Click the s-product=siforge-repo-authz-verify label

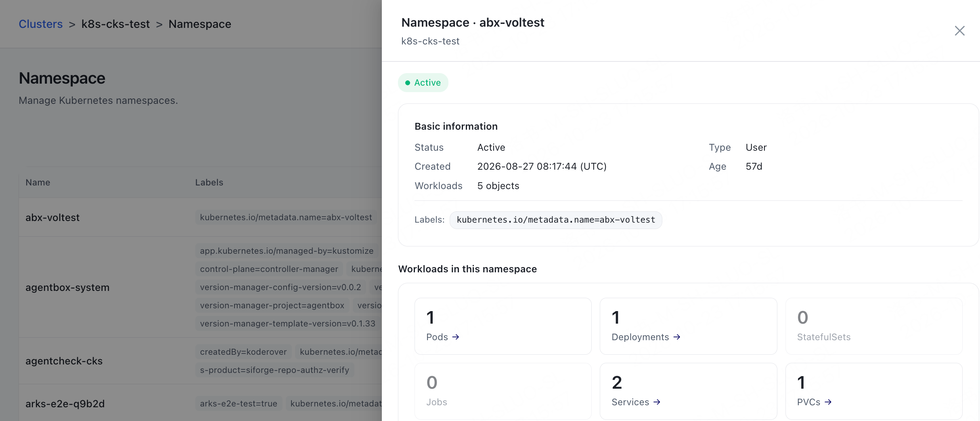tap(274, 370)
